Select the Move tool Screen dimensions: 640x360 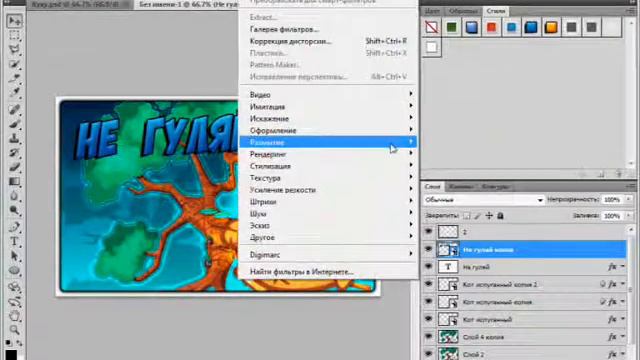14,20
